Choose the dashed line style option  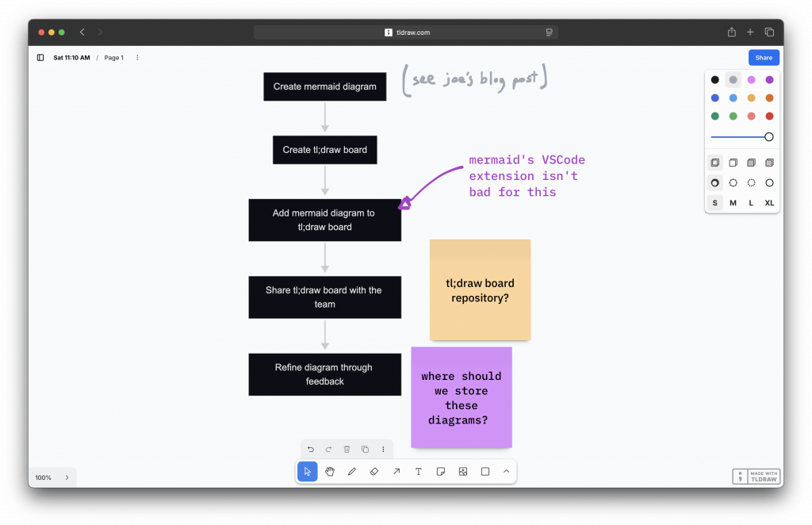pyautogui.click(x=733, y=183)
